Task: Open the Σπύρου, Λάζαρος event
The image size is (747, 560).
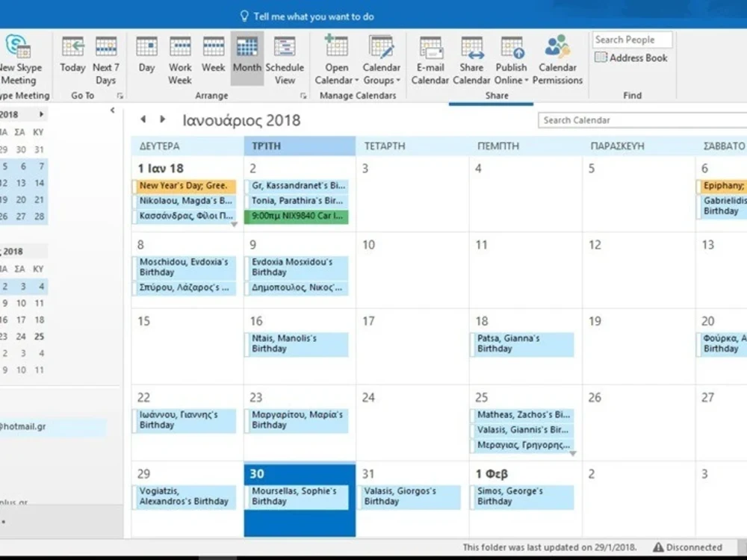Action: tap(184, 288)
